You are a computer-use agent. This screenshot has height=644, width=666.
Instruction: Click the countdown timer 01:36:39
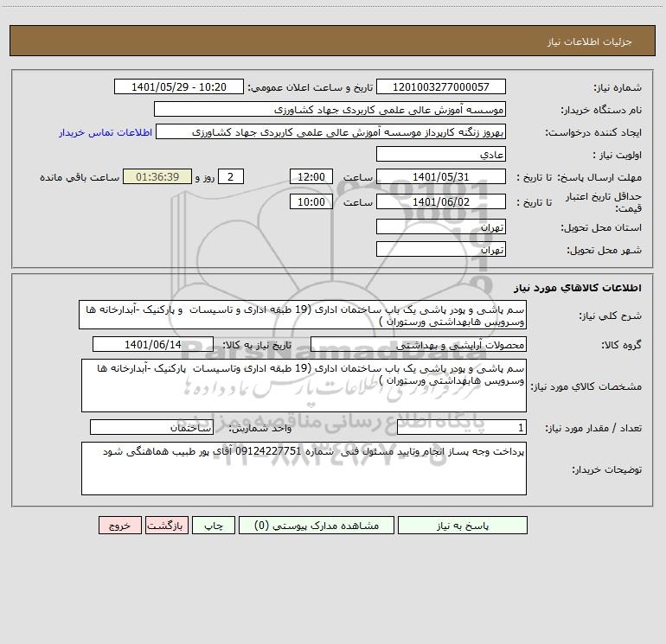(157, 176)
